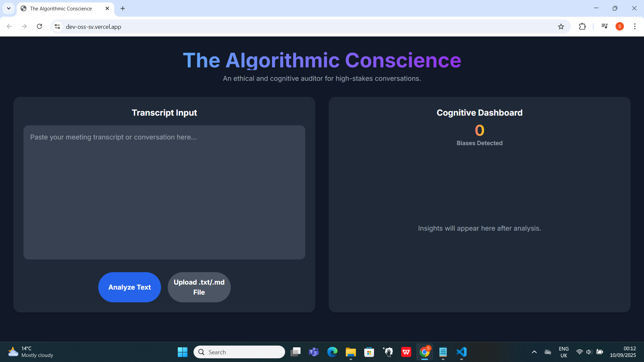Click Upload .txt/.md File button
Screen dimensions: 644x362
point(199,287)
